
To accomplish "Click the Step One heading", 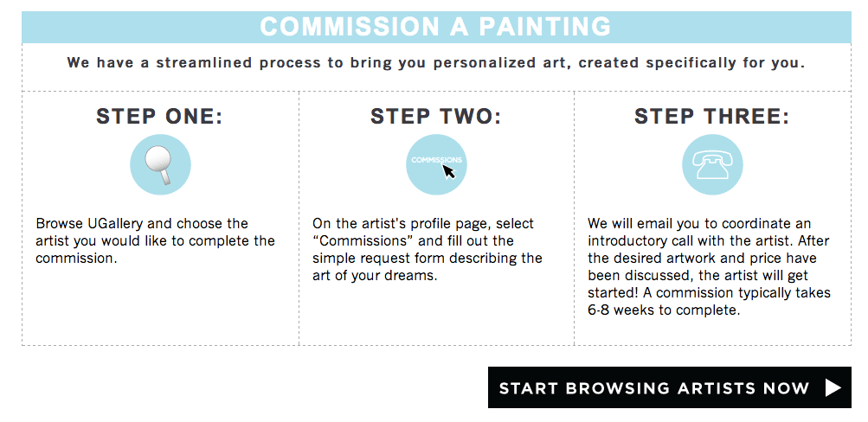I will pos(159,117).
